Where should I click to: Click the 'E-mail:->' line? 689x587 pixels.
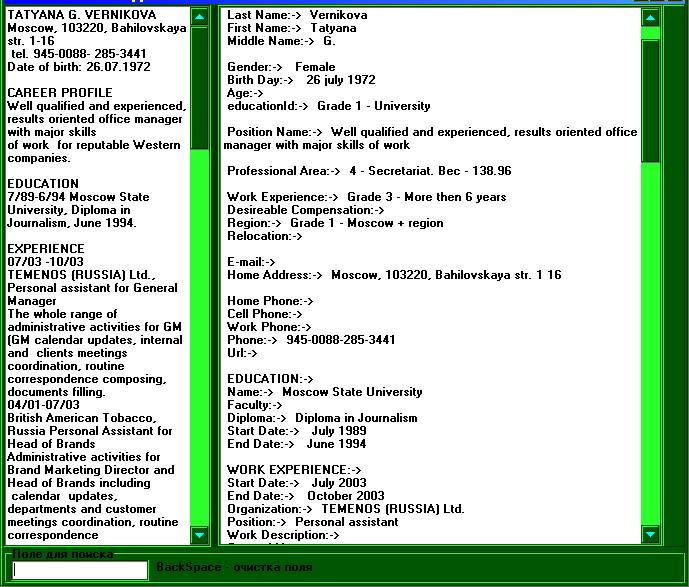pyautogui.click(x=251, y=262)
